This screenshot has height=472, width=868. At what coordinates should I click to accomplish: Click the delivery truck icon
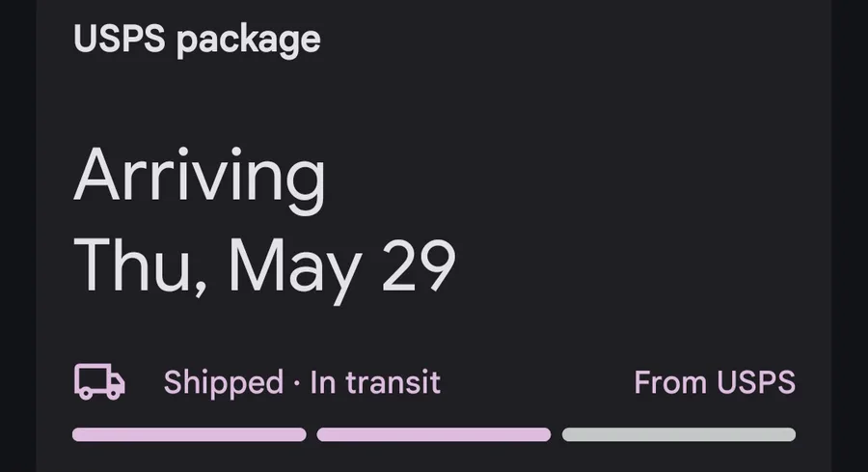(99, 381)
